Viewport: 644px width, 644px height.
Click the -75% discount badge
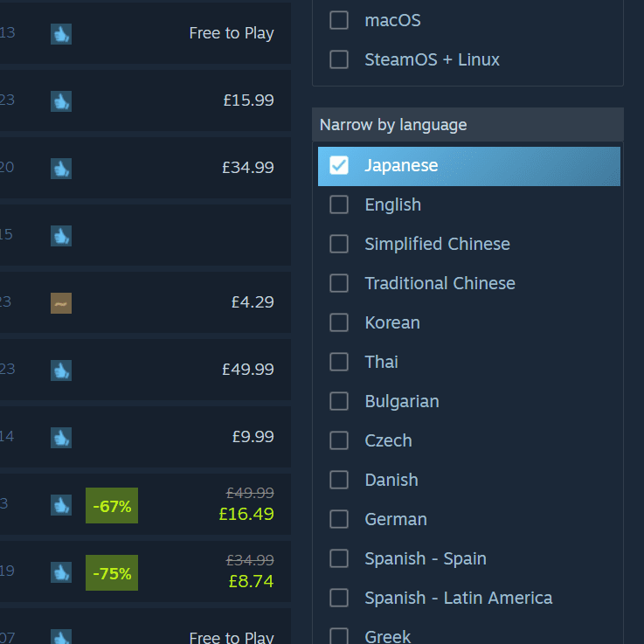pos(112,573)
